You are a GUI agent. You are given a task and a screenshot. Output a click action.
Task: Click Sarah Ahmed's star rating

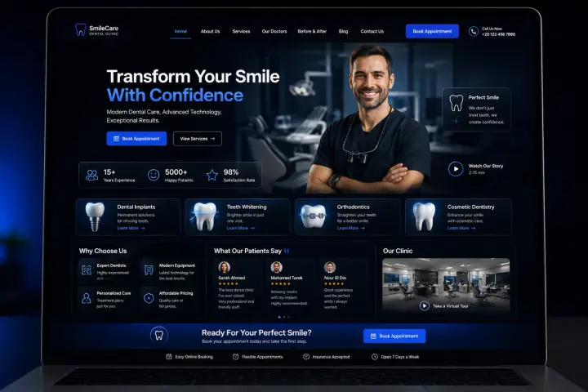229,284
